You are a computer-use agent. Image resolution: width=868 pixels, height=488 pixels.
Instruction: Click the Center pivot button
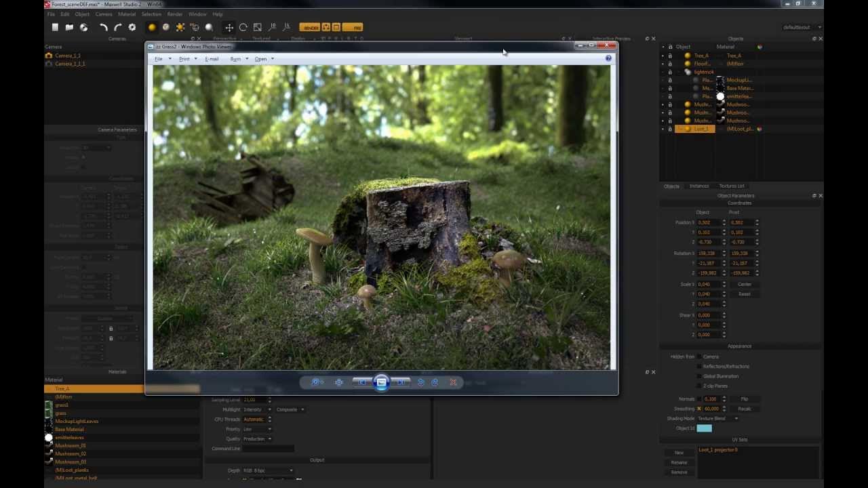click(x=745, y=284)
